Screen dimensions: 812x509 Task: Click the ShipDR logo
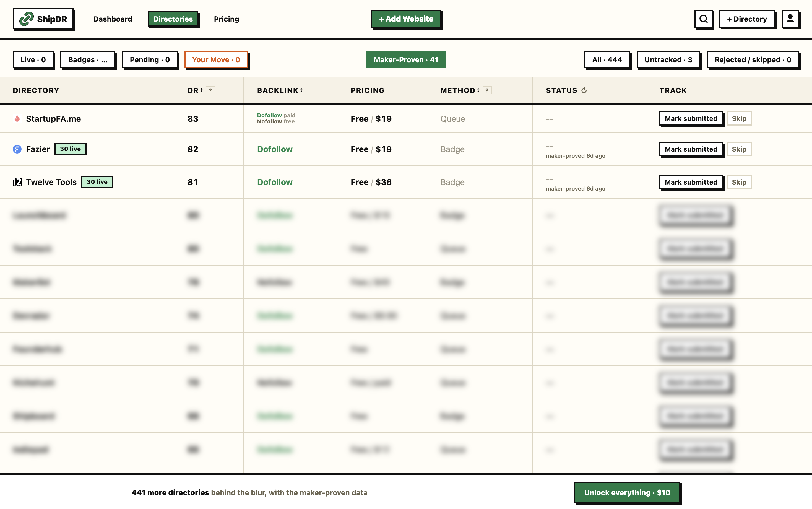point(43,19)
